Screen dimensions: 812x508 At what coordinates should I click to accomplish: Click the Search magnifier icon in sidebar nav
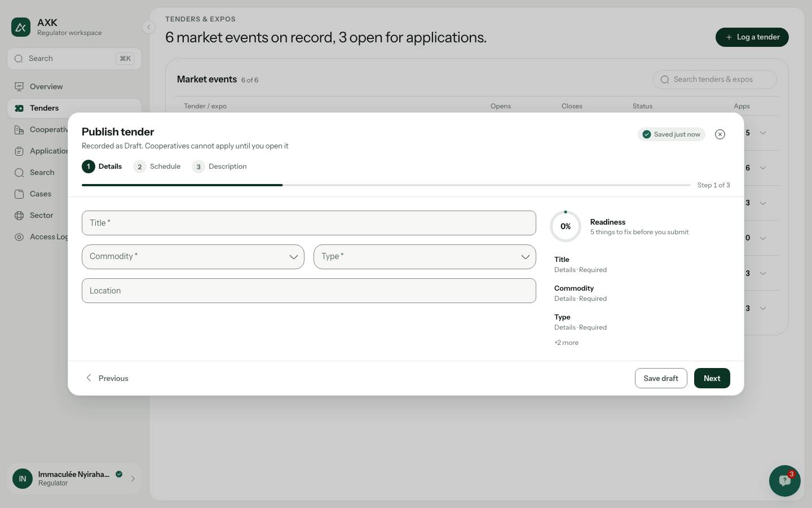point(19,172)
